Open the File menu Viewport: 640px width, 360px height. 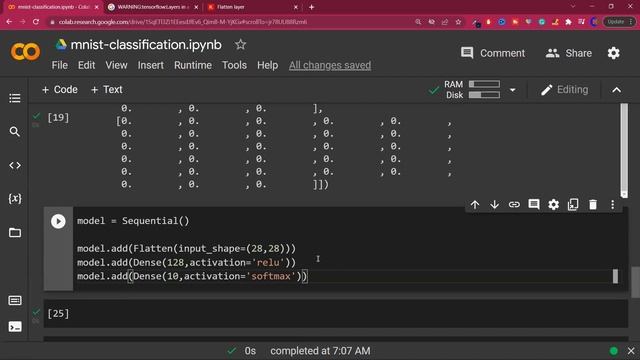click(60, 65)
